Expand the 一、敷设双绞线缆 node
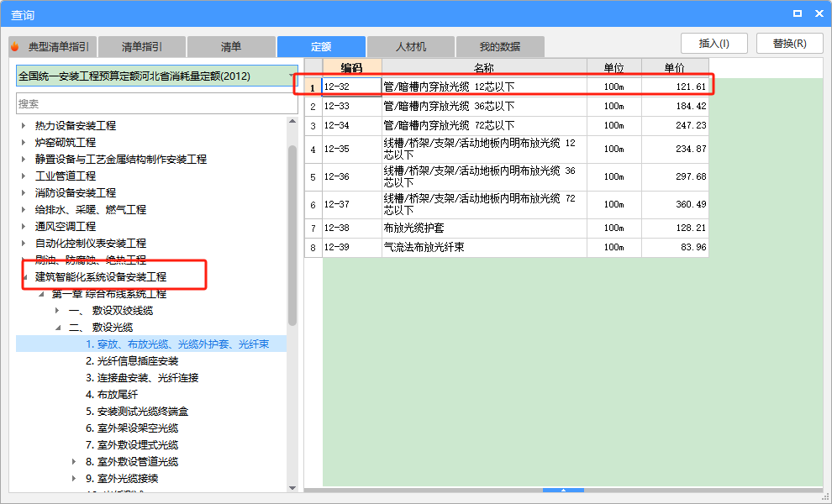The width and height of the screenshot is (832, 504). [x=57, y=310]
